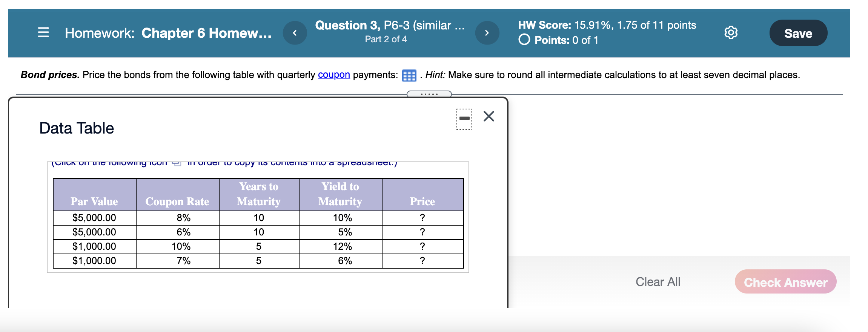Click Clear All
This screenshot has height=332, width=868.
(658, 282)
